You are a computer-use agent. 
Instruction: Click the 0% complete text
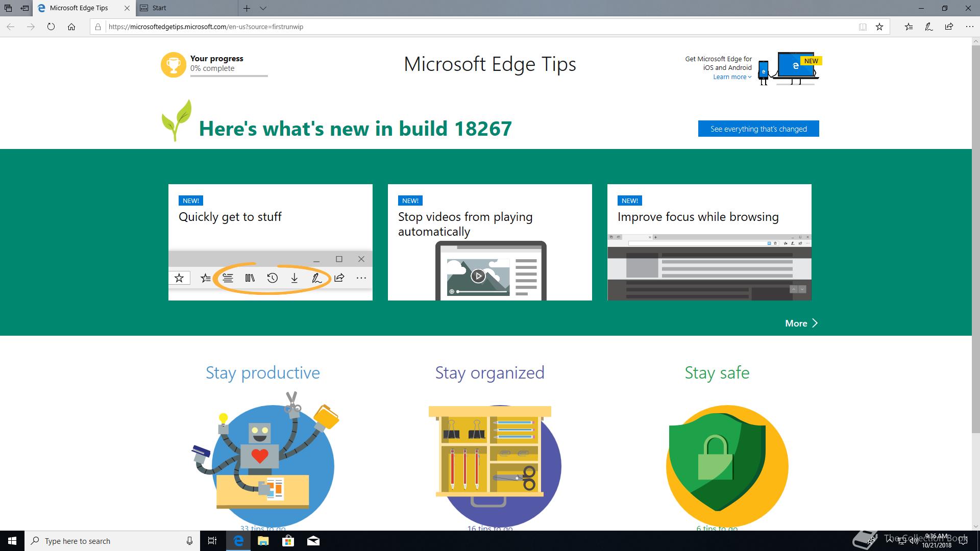[x=212, y=68]
